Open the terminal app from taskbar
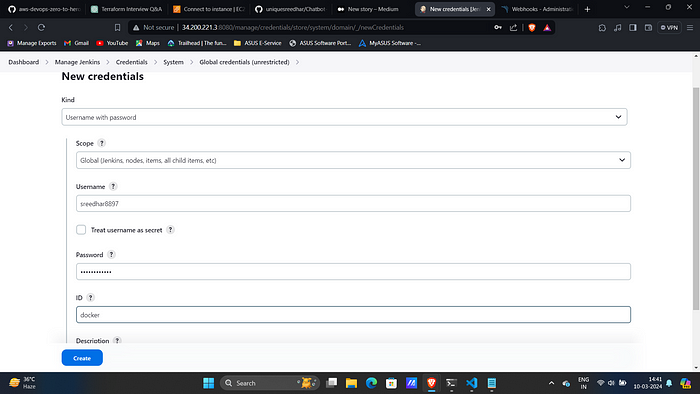Viewport: 700px width, 394px height. pos(451,383)
